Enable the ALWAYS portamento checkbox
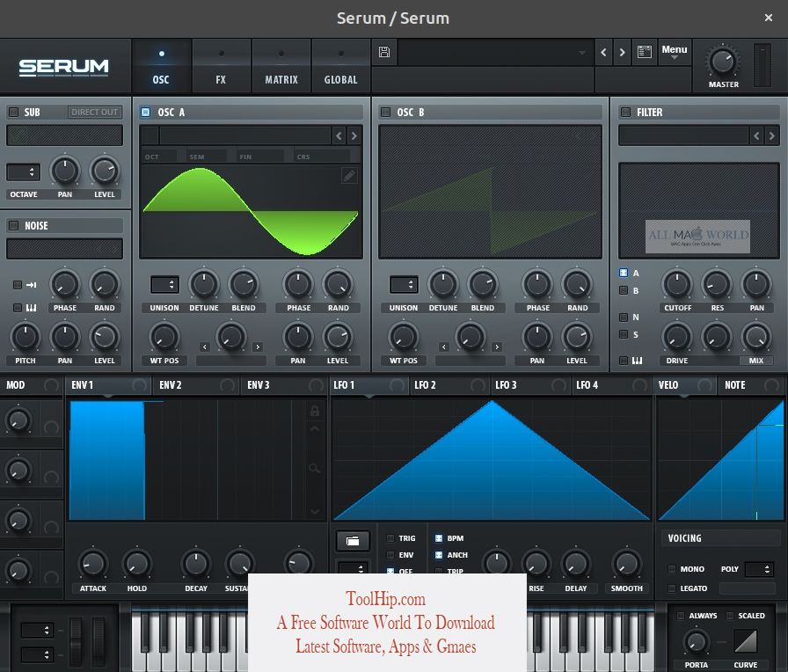This screenshot has height=672, width=788. (x=681, y=616)
